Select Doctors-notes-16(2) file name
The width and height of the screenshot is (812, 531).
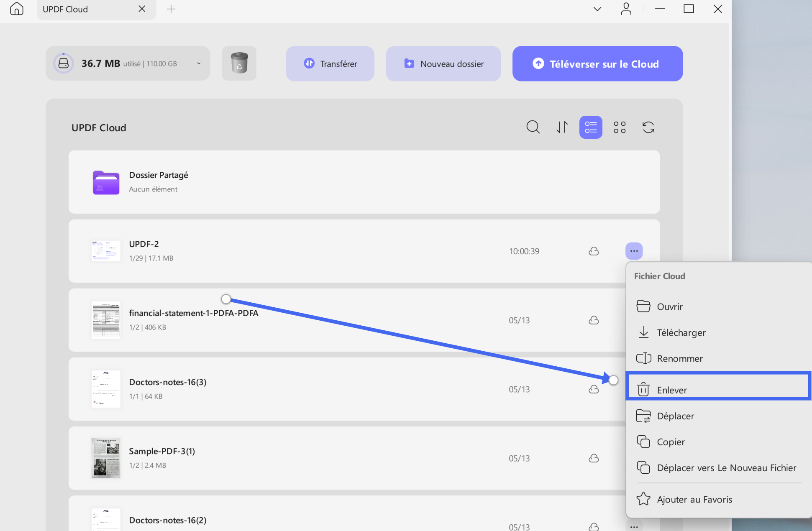coord(168,520)
